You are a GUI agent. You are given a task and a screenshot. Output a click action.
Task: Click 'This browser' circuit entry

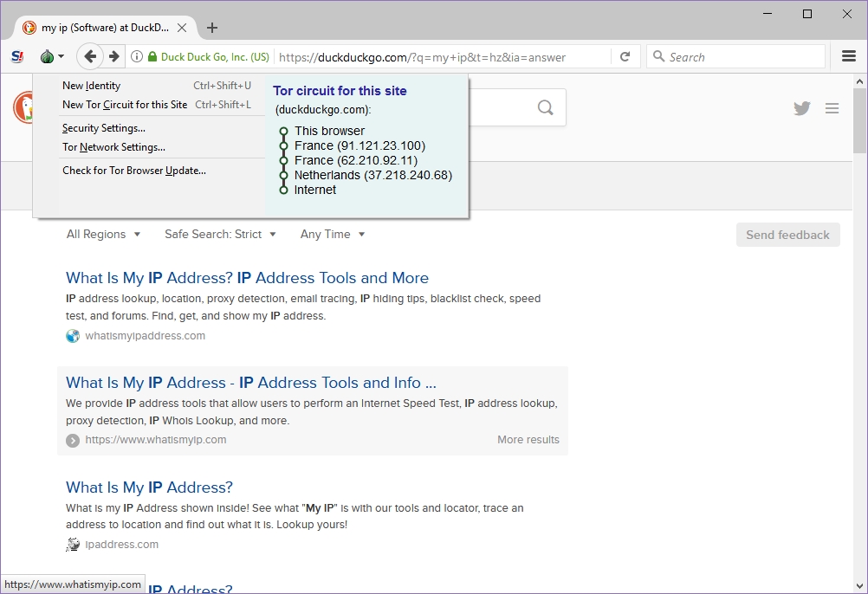[329, 131]
